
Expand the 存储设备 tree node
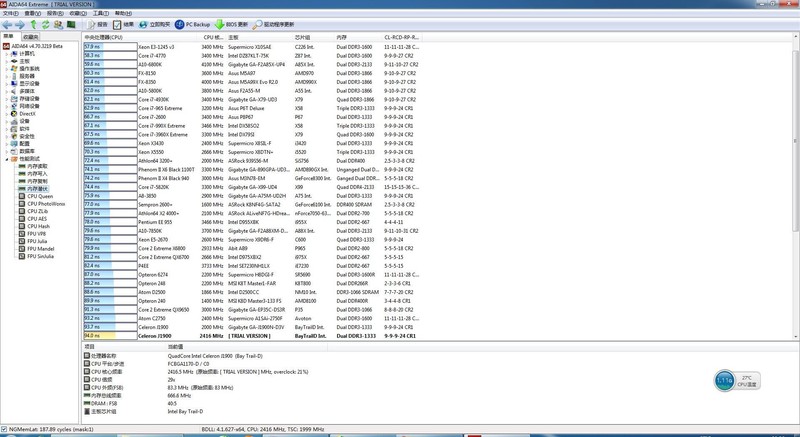coord(7,98)
